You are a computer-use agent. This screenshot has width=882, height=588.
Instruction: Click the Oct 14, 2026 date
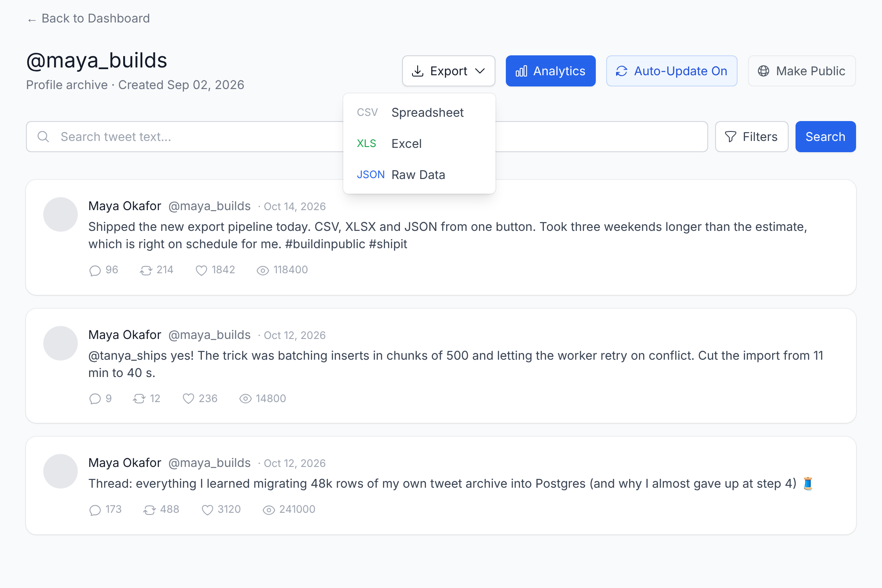point(295,207)
